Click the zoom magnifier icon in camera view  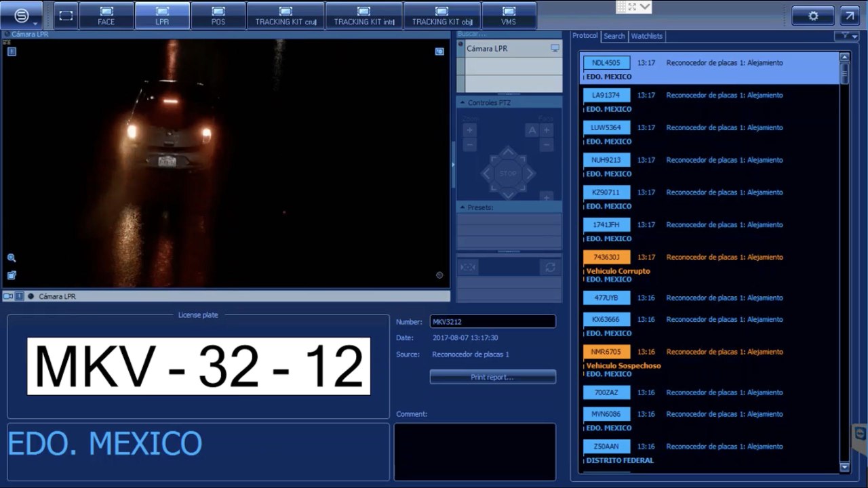(x=12, y=258)
